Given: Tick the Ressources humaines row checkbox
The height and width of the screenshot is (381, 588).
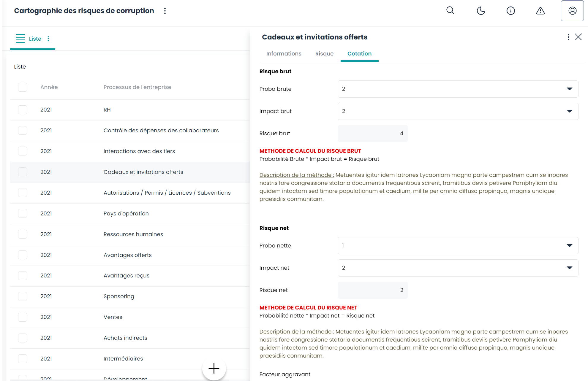Looking at the screenshot, I should pyautogui.click(x=23, y=234).
